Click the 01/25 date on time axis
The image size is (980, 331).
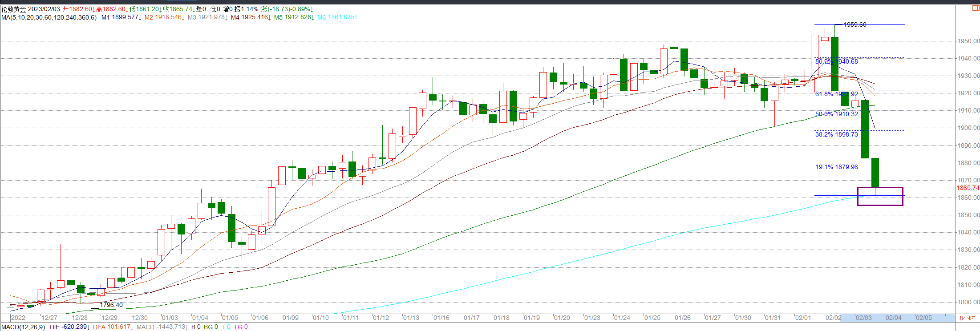tap(652, 318)
